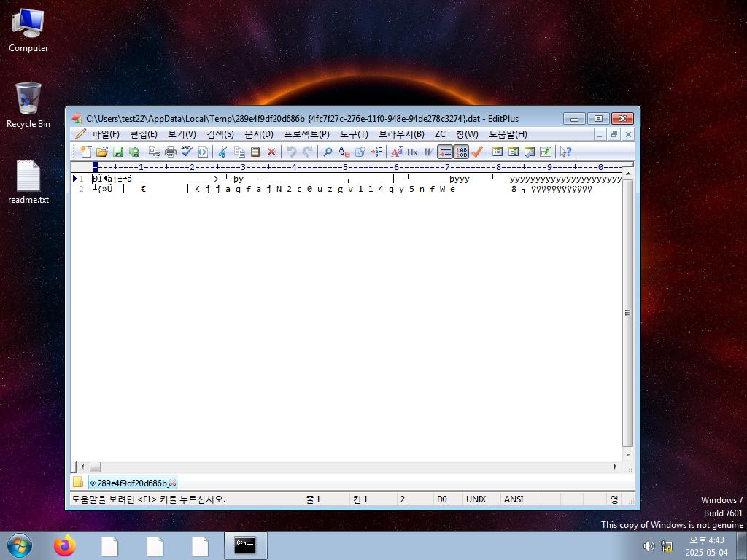
Task: Click the red X Delete icon
Action: point(271,152)
